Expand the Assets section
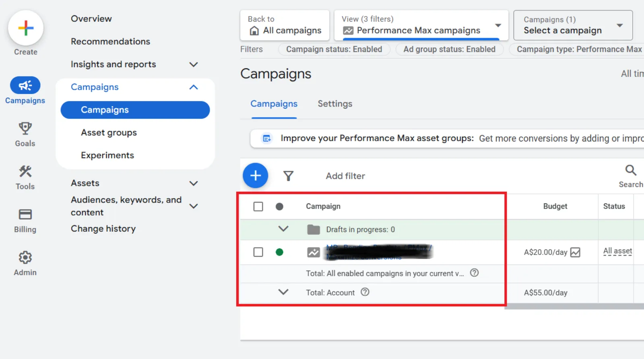644x359 pixels. (x=194, y=183)
